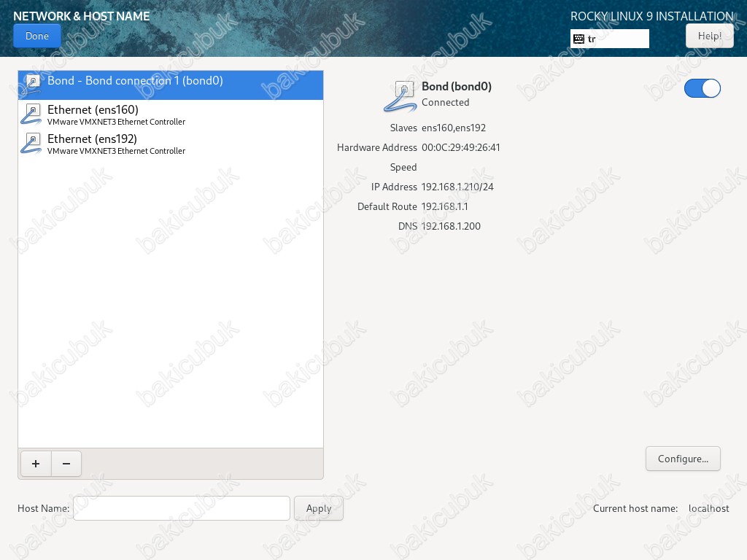Viewport: 747px width, 560px height.
Task: Apply the host name
Action: (x=319, y=508)
